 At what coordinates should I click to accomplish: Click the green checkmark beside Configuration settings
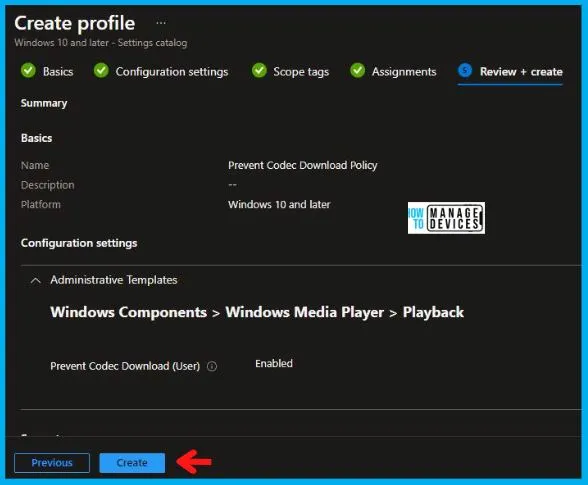[101, 71]
